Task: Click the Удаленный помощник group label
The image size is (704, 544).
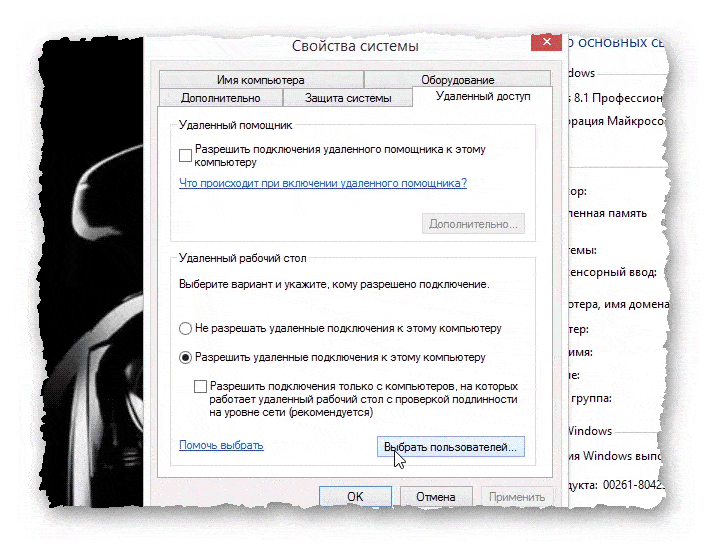Action: coord(236,125)
